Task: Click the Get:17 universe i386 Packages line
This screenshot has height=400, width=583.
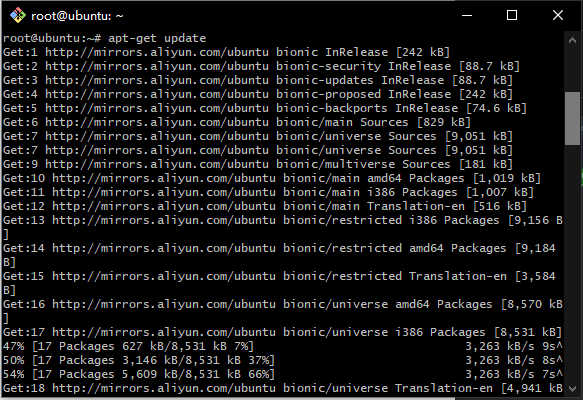Action: tap(282, 332)
